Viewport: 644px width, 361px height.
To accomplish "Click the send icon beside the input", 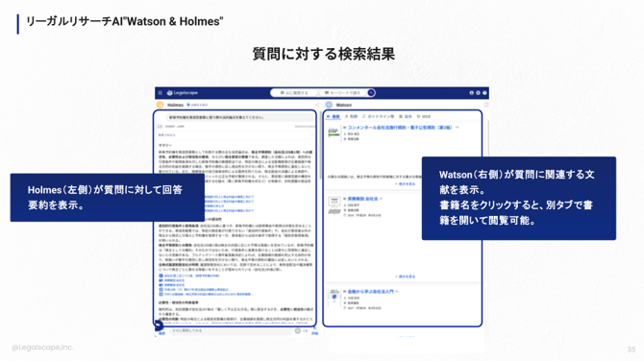I will pyautogui.click(x=297, y=330).
